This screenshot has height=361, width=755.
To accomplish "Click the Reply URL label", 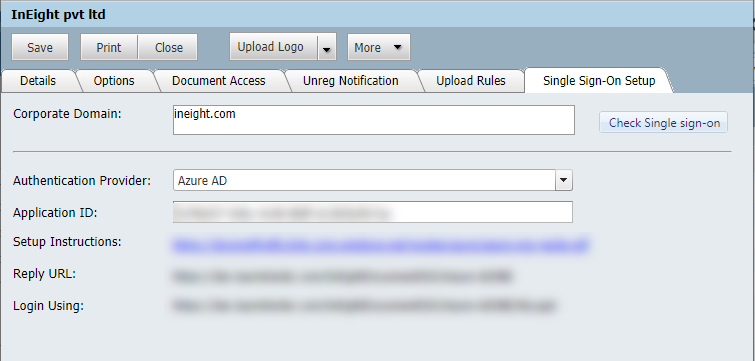I will (x=44, y=274).
